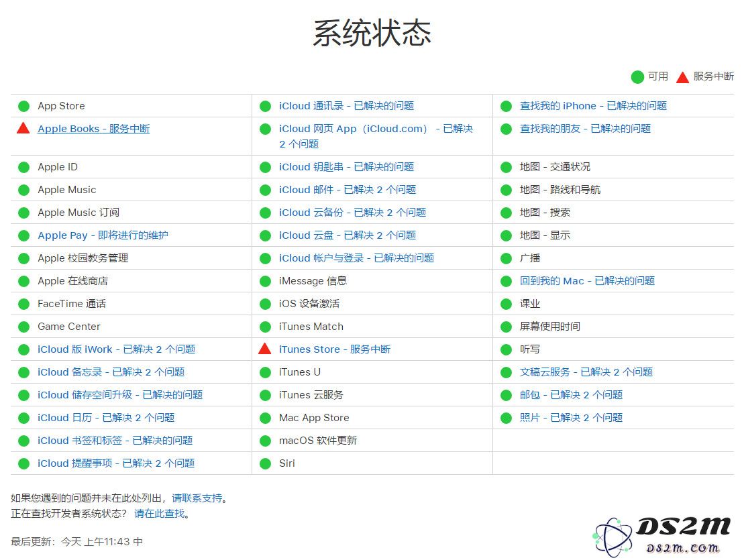Open iCloud 云备份 resolved issues link
Image resolution: width=742 pixels, height=560 pixels.
pyautogui.click(x=352, y=213)
